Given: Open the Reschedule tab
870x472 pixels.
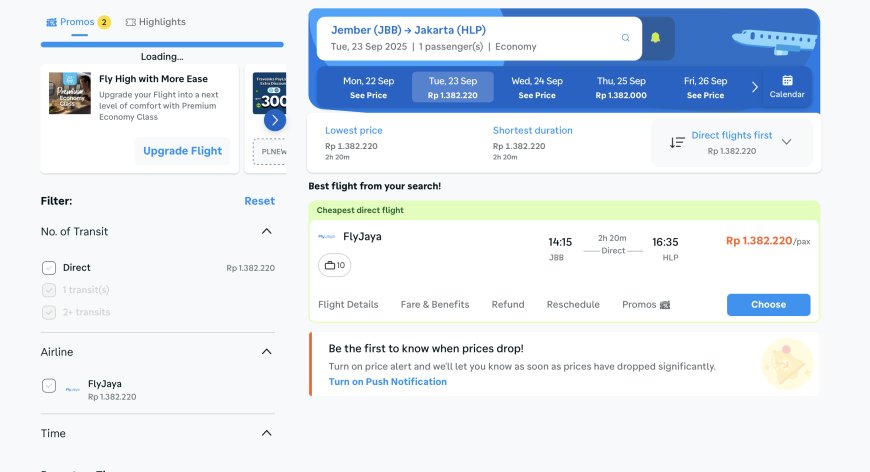Looking at the screenshot, I should tap(573, 304).
